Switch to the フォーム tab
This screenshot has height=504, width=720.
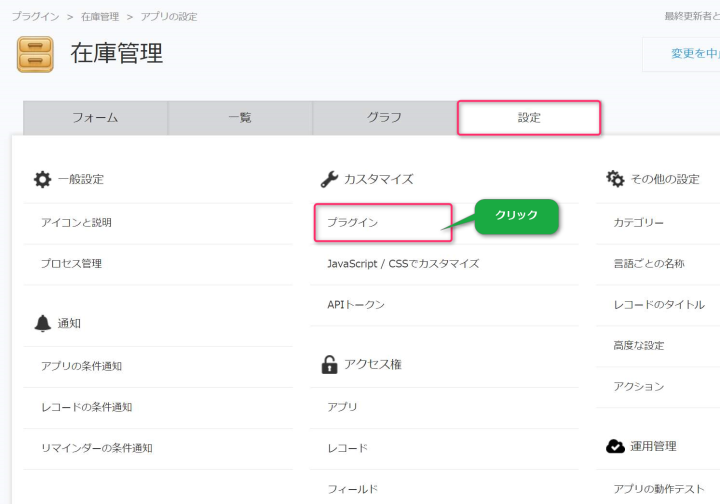coord(95,117)
